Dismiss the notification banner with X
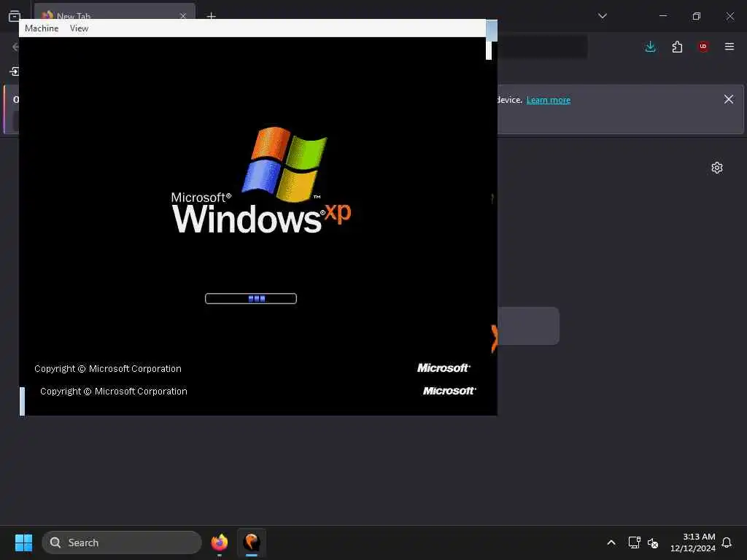747x560 pixels. (729, 99)
